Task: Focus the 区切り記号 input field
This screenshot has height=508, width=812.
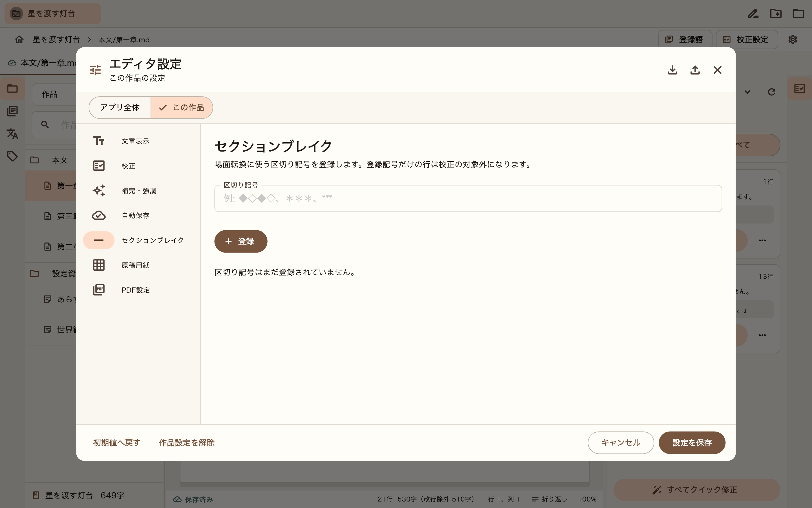Action: click(x=468, y=198)
